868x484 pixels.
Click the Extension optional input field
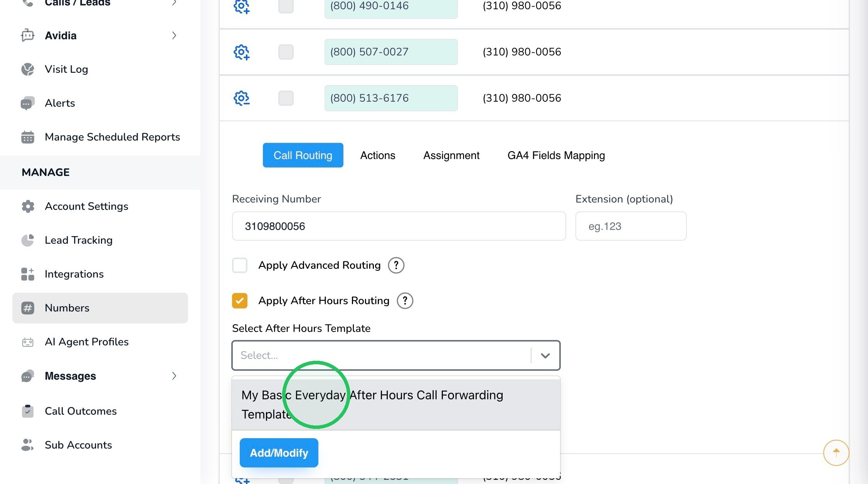click(x=631, y=226)
